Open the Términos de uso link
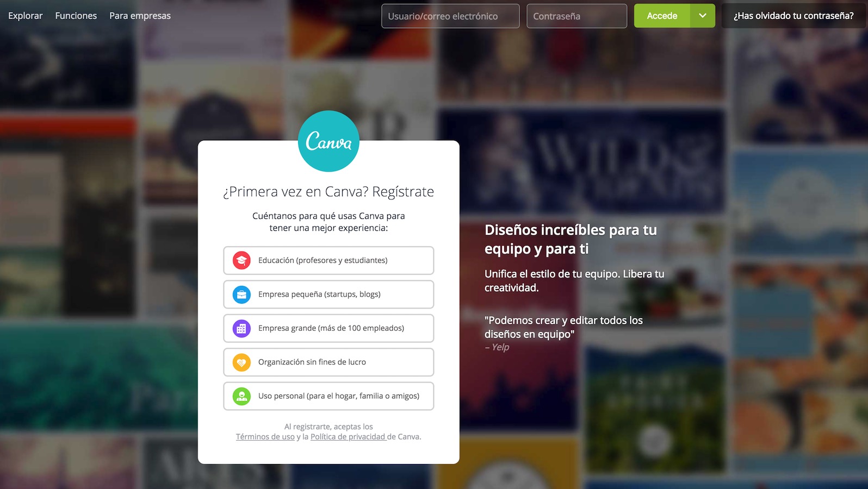Viewport: 868px width, 489px height. (x=265, y=437)
